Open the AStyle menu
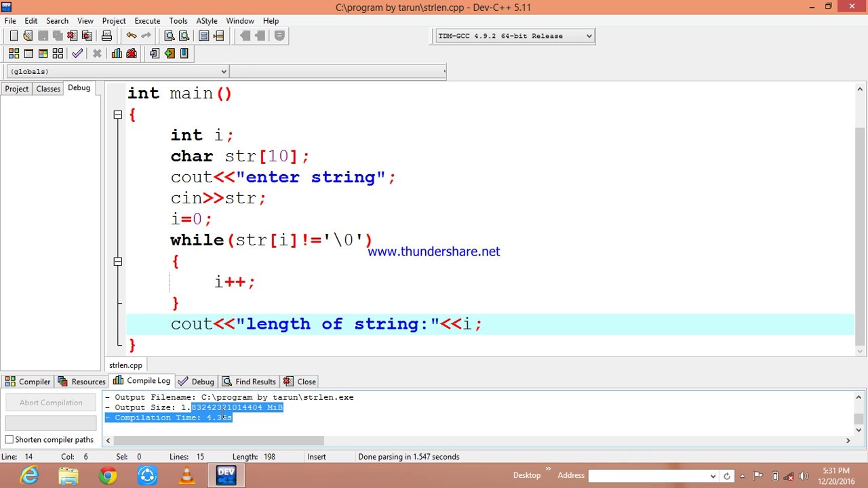The image size is (868, 488). 207,21
